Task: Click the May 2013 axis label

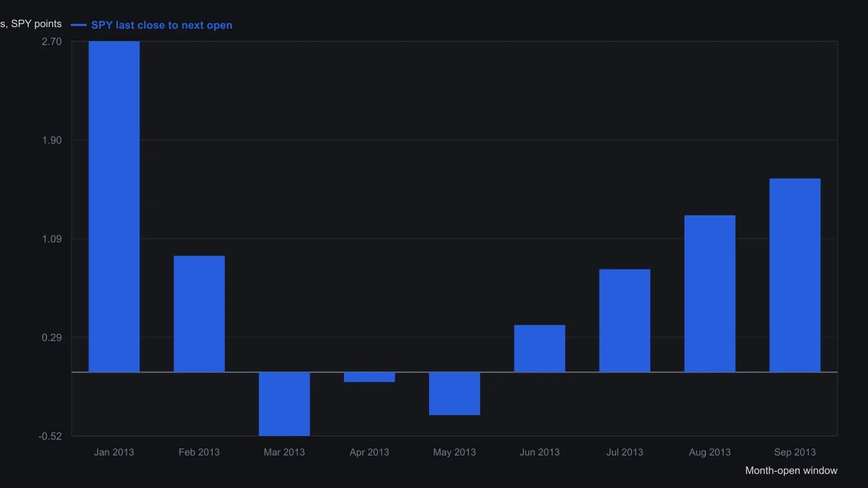Action: pos(455,452)
